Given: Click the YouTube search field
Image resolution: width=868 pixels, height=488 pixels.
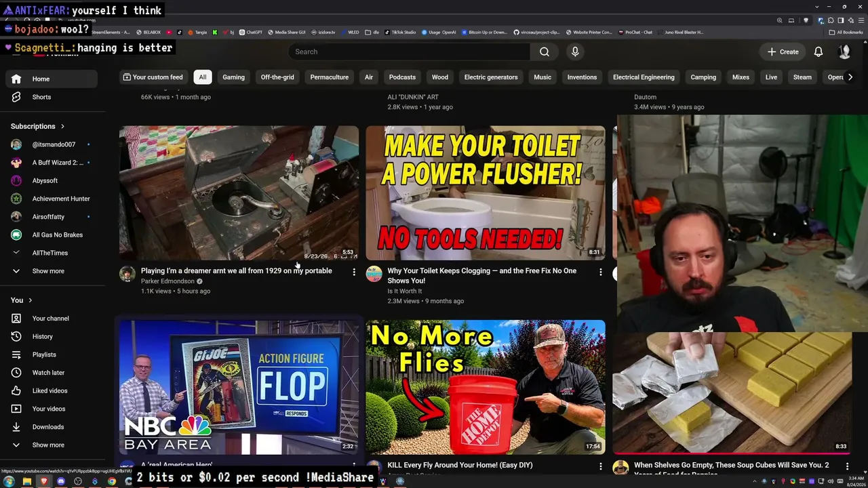Looking at the screenshot, I should 409,52.
